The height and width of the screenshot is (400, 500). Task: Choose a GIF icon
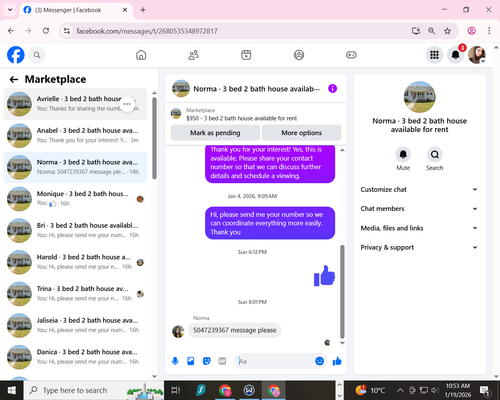(222, 361)
